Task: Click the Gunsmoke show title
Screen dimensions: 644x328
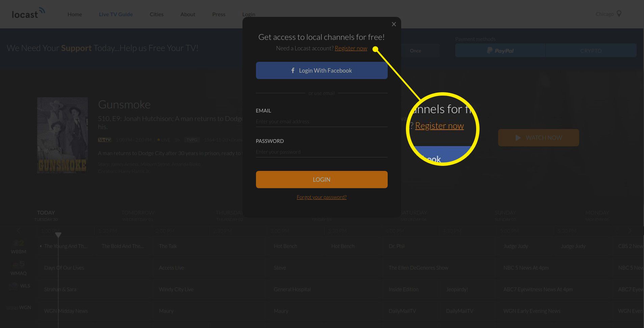Action: tap(124, 105)
